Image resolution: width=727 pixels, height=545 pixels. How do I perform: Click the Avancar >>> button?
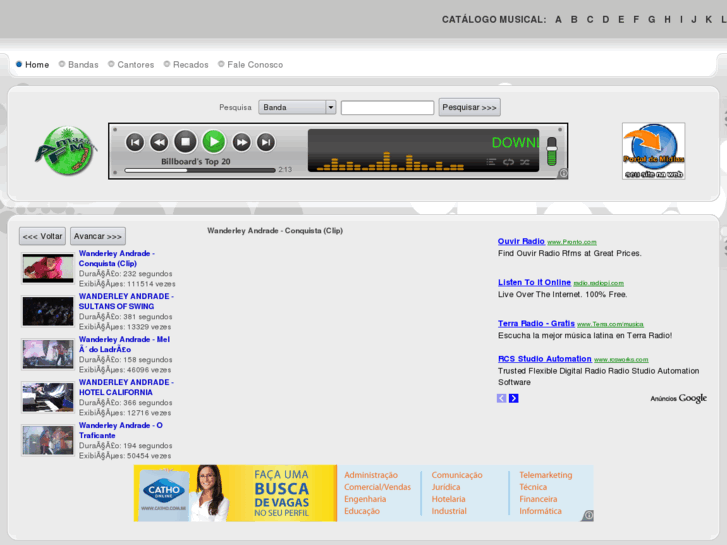[x=98, y=236]
